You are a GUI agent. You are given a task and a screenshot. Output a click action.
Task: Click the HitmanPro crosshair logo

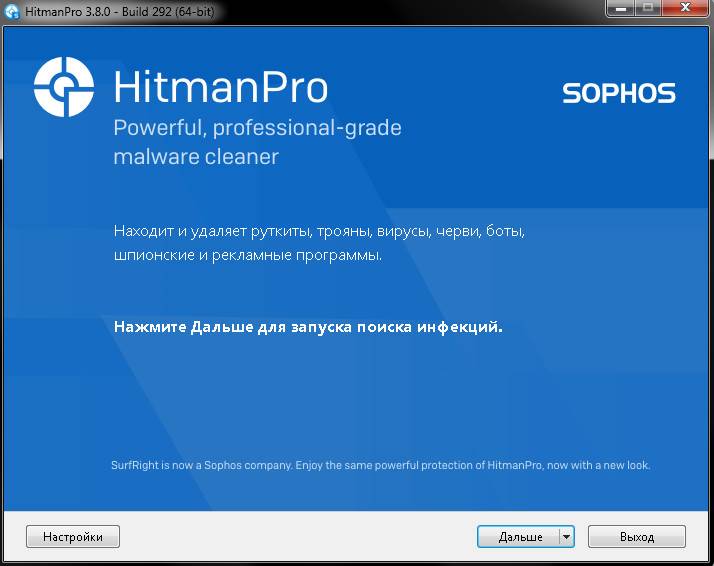point(64,87)
